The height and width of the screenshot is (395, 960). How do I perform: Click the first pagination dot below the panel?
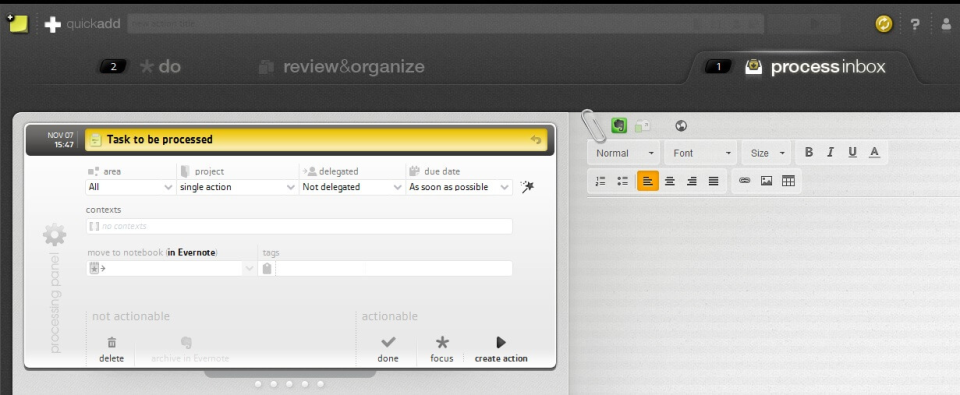[258, 384]
